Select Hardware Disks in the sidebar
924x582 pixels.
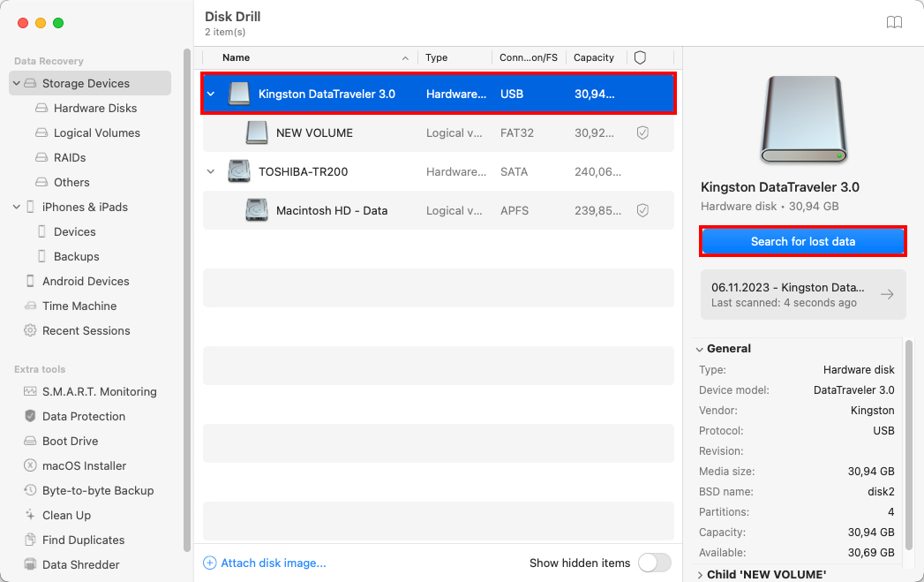tap(94, 108)
